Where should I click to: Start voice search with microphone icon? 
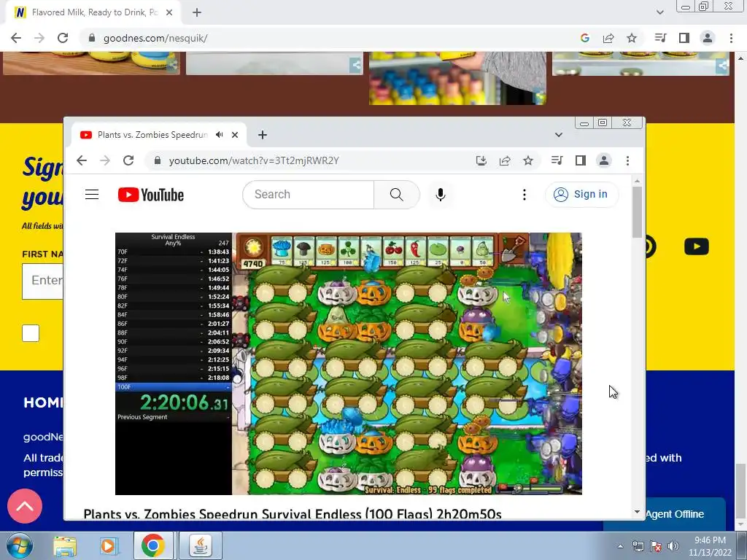tap(441, 194)
